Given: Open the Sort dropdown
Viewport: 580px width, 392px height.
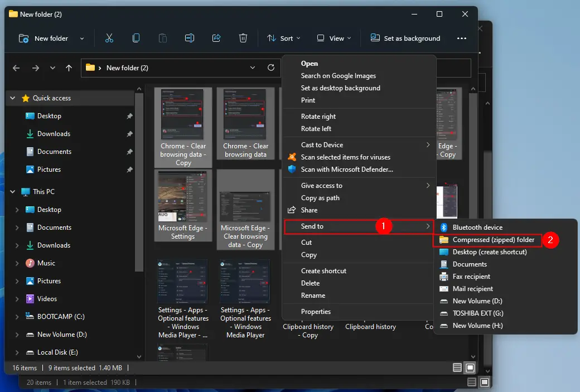Looking at the screenshot, I should (284, 38).
